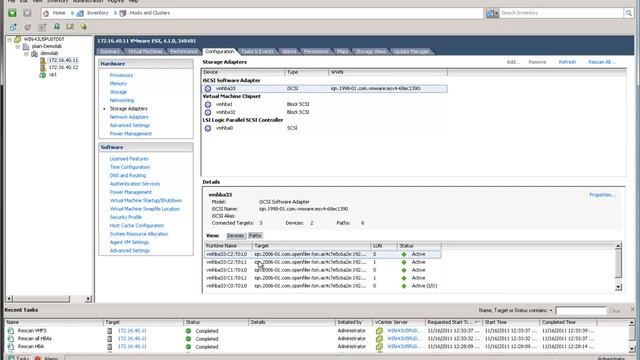Click the Hosts and Clusters breadcrumb icon
Screen dimensions: 640x360
(123, 13)
